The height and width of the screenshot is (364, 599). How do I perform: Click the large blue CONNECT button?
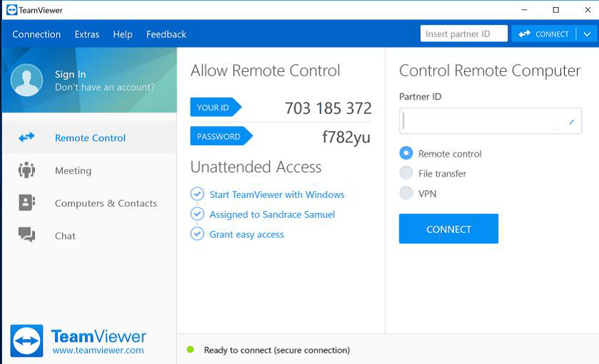click(x=449, y=229)
